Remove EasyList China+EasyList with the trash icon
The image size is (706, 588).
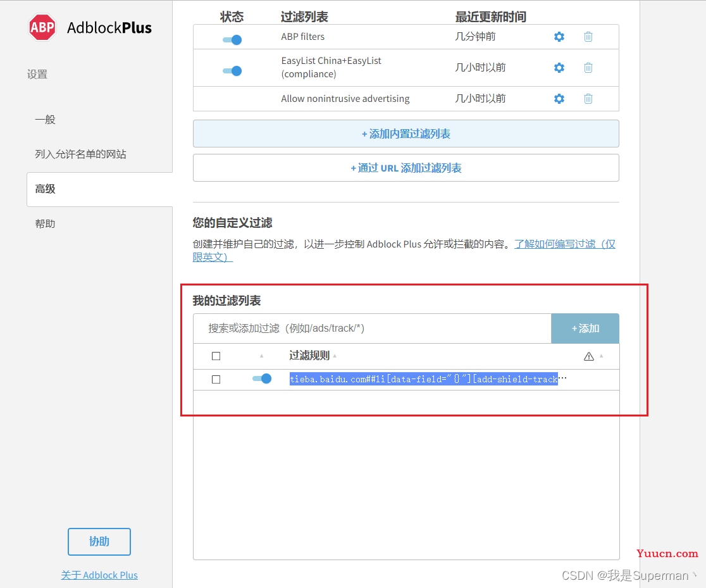(588, 68)
